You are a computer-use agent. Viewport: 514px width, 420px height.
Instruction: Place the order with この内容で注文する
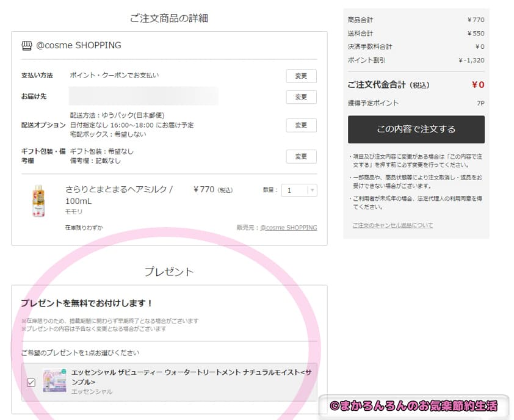coord(416,129)
